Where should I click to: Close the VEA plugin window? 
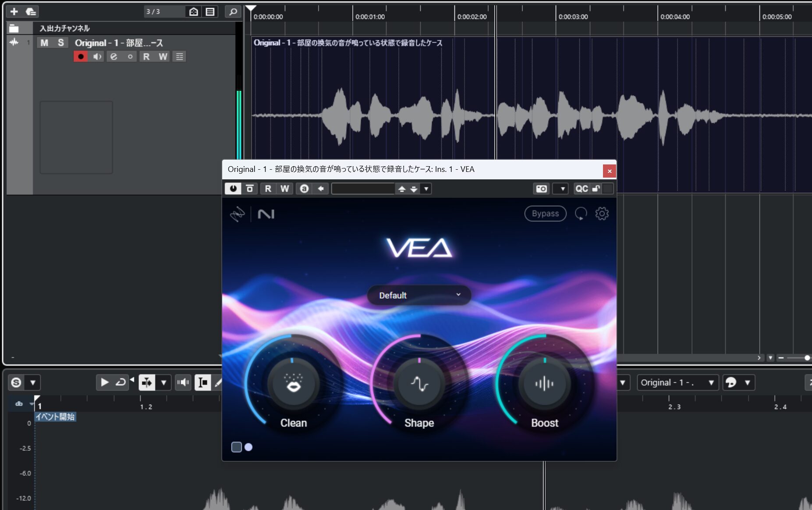[610, 171]
